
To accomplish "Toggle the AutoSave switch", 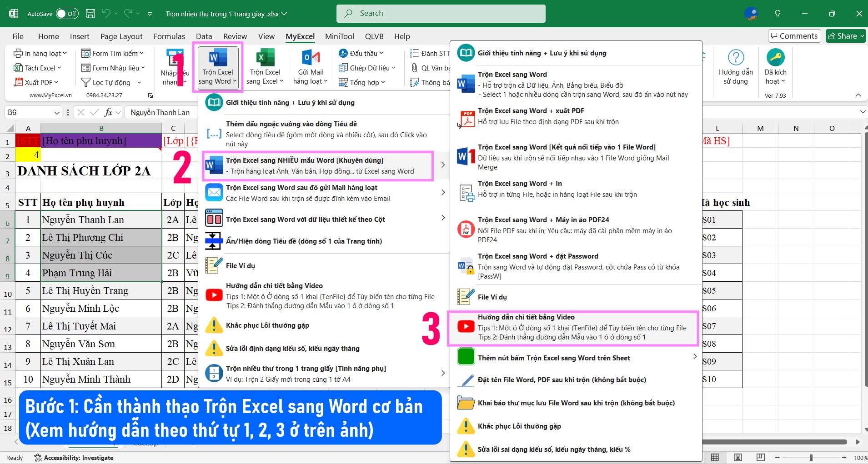I will point(67,14).
